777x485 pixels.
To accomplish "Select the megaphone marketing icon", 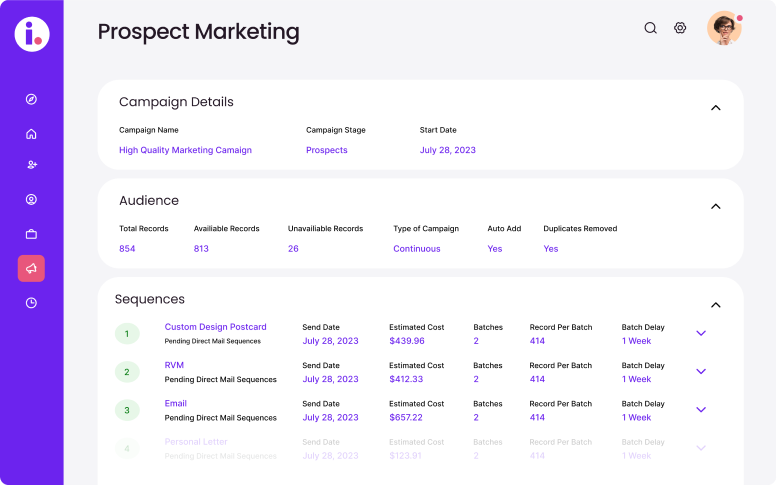I will coord(31,268).
